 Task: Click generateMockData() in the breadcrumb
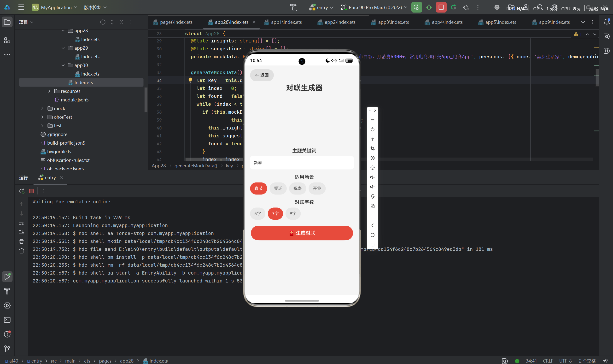pos(196,166)
